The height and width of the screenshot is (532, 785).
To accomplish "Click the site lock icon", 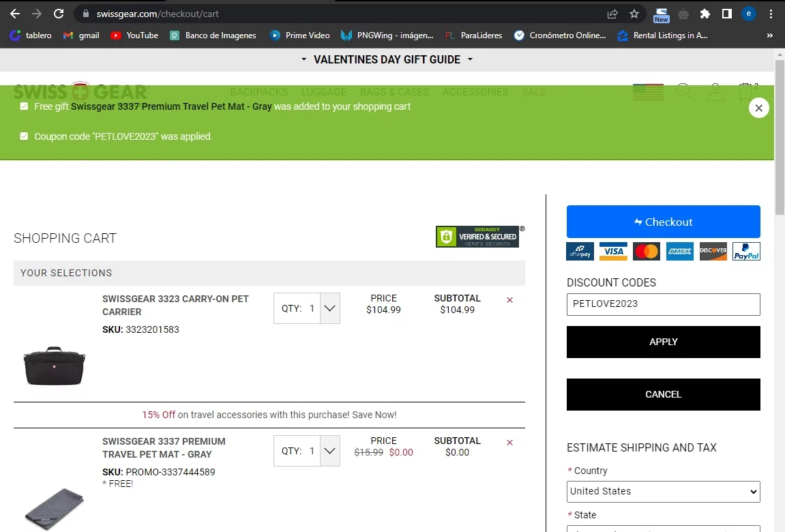I will (x=86, y=14).
